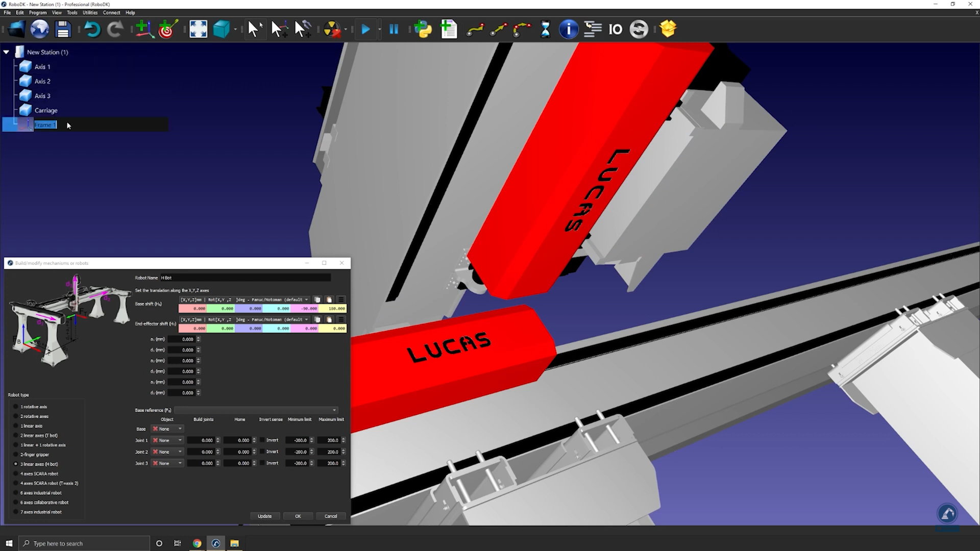The image size is (980, 551).
Task: Click the Fit all view icon
Action: point(198,29)
